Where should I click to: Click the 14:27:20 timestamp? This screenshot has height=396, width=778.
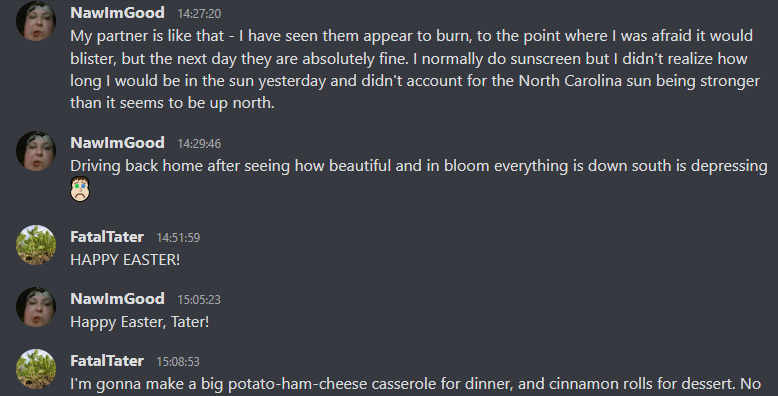(199, 14)
